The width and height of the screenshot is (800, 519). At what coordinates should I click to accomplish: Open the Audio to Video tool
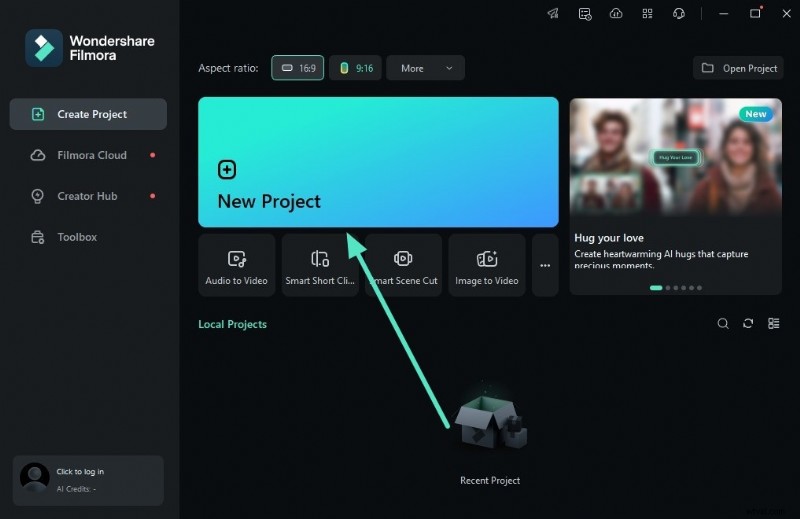(x=237, y=266)
